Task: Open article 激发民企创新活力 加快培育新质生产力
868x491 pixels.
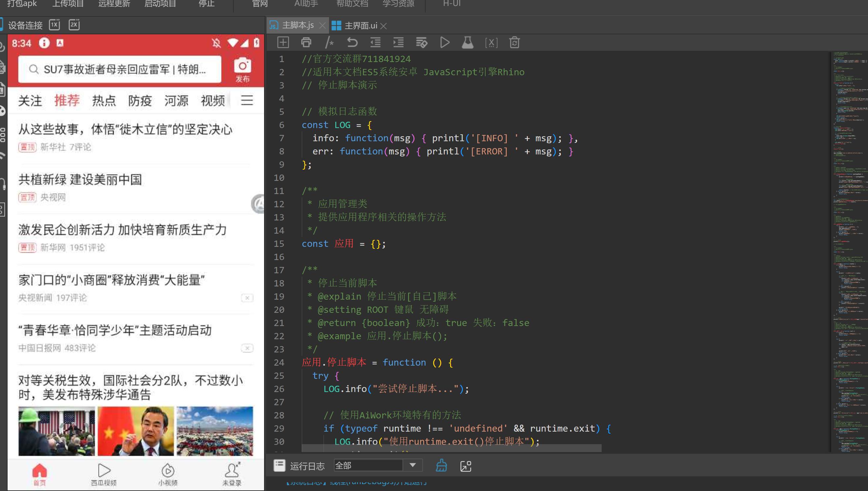Action: (x=122, y=230)
